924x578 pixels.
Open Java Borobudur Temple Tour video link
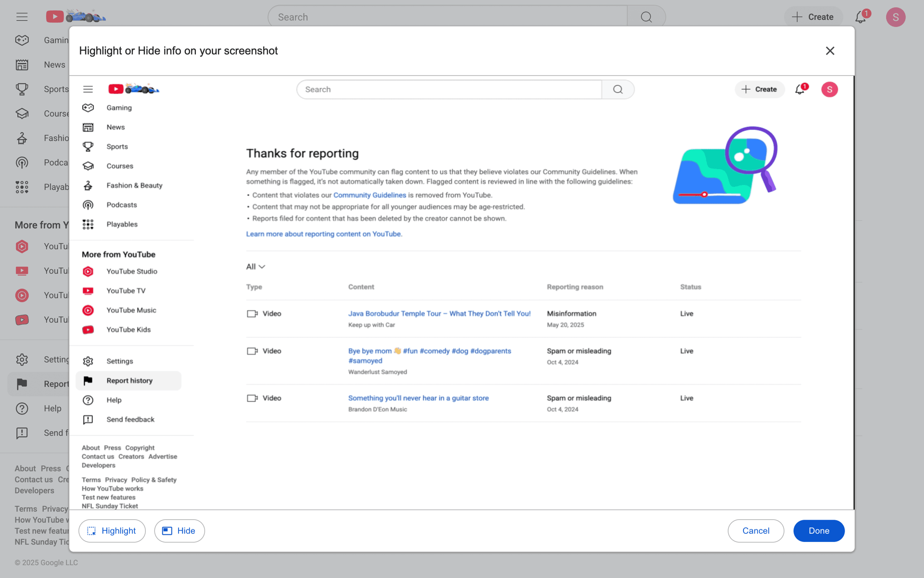[439, 314]
